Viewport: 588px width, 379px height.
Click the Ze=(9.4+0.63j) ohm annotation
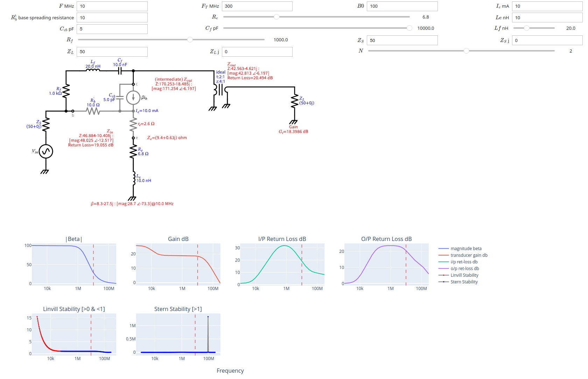[167, 138]
